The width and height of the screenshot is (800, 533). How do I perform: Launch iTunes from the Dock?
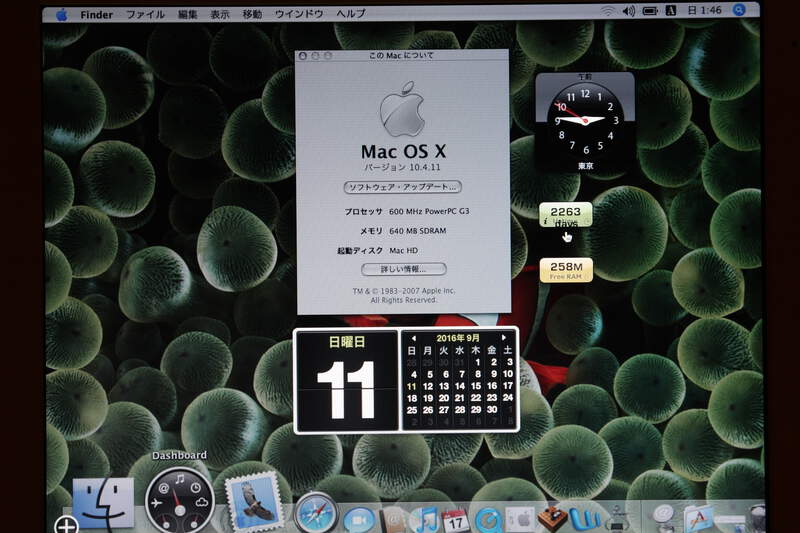click(424, 519)
